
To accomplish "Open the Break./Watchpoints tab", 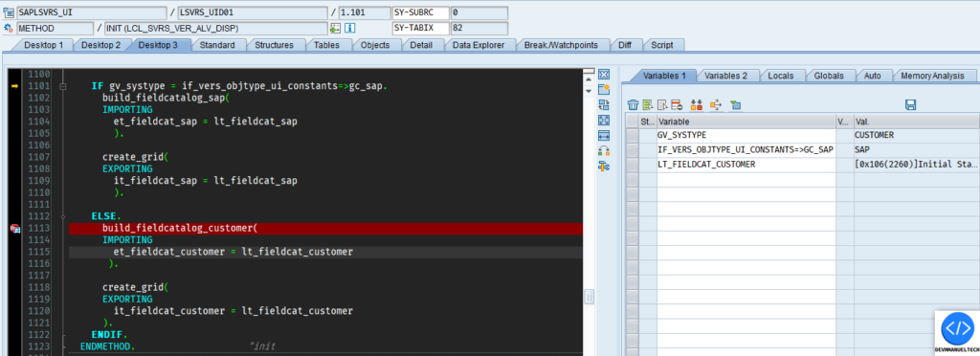I will coord(561,45).
